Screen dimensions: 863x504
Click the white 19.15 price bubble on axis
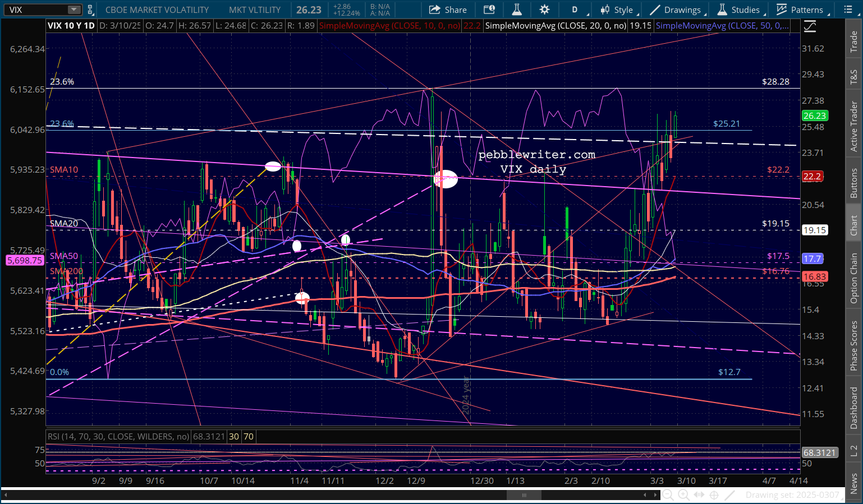814,230
